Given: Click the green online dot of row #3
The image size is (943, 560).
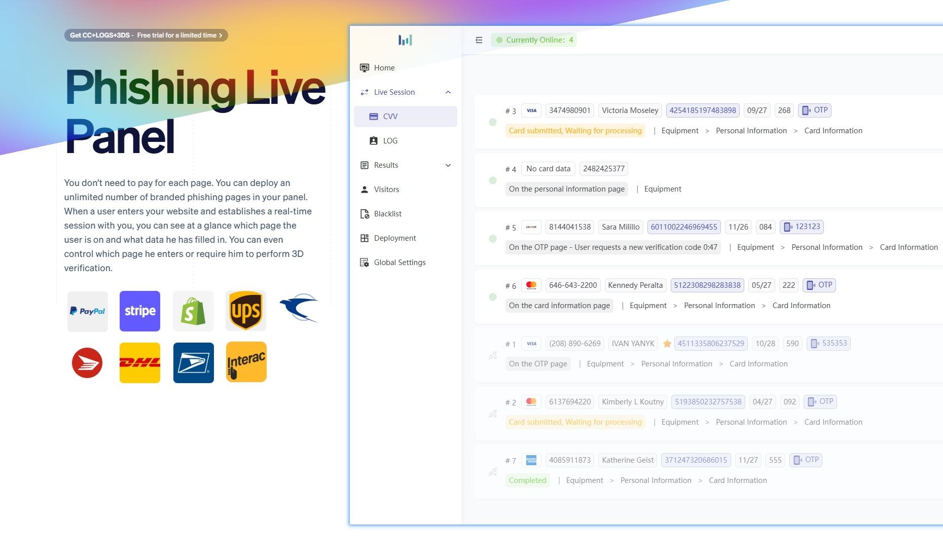Looking at the screenshot, I should (x=493, y=122).
